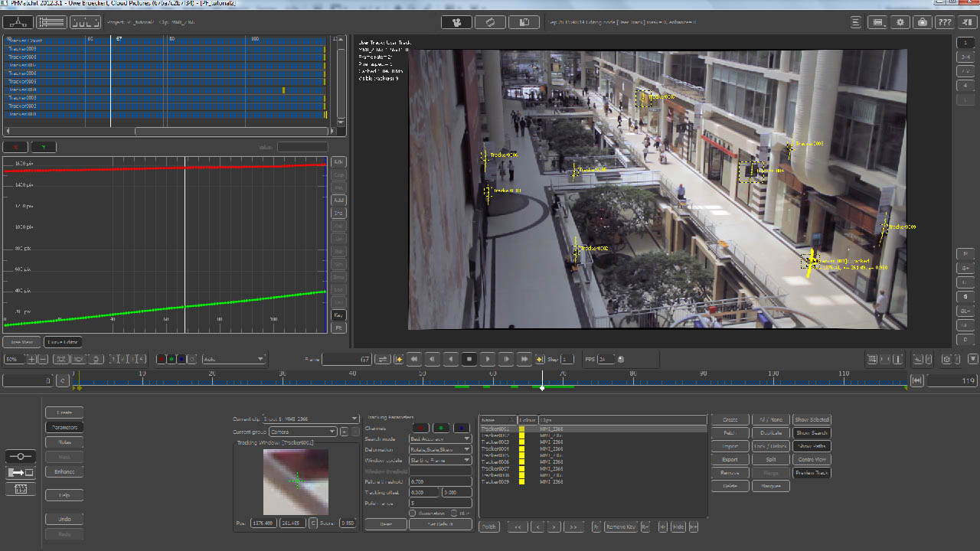Click the Failure threshold input field

pyautogui.click(x=440, y=482)
